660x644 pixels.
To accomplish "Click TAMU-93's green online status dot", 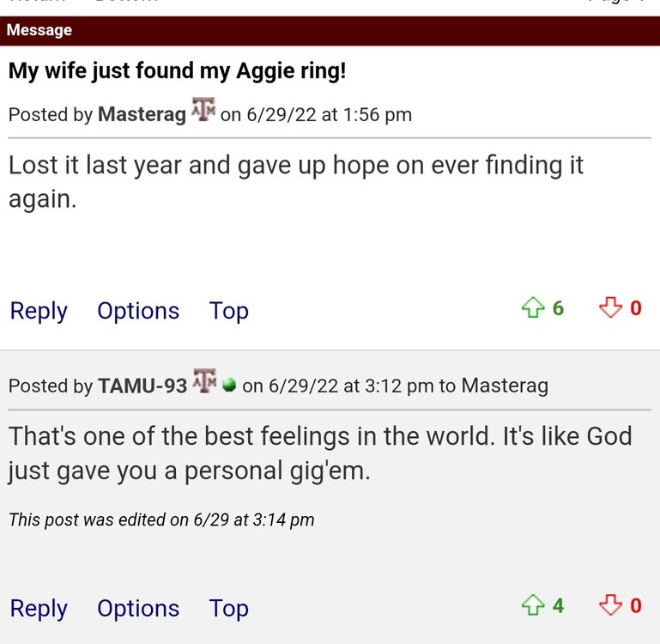I will [x=229, y=386].
